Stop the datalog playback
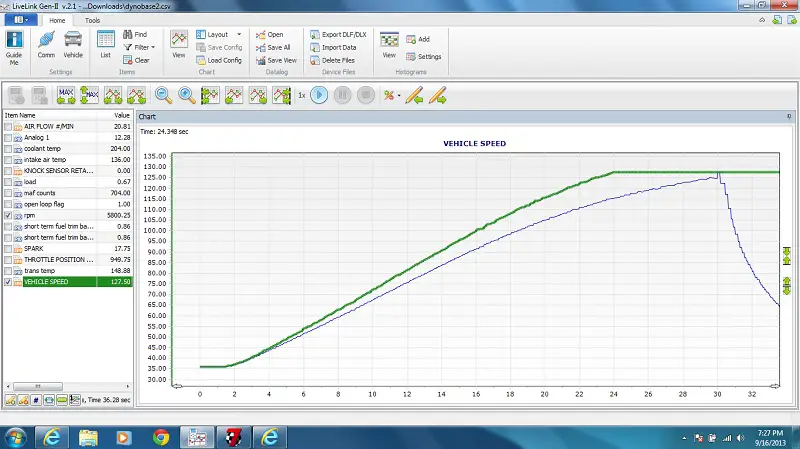 point(366,95)
